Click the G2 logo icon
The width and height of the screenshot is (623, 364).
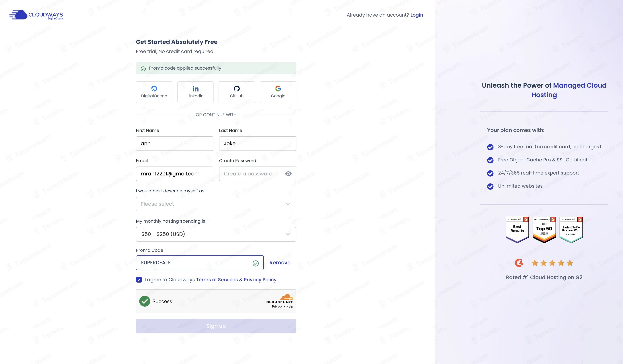coord(519,263)
